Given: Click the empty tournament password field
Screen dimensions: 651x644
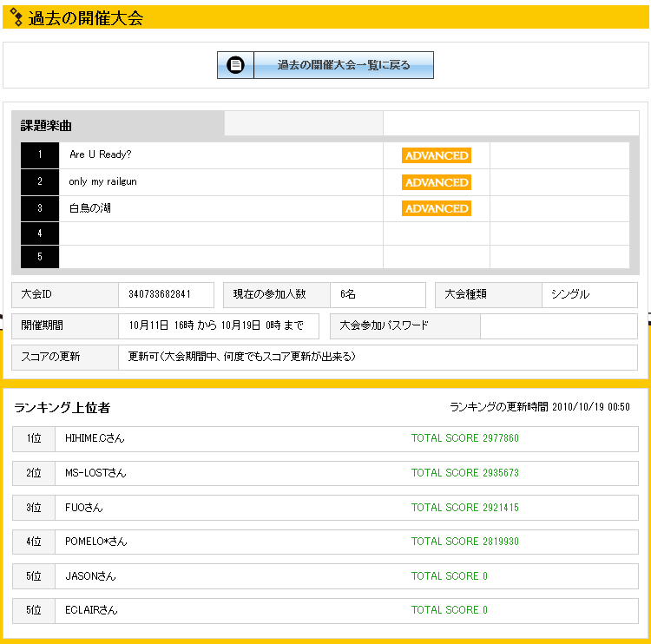Looking at the screenshot, I should coord(558,326).
